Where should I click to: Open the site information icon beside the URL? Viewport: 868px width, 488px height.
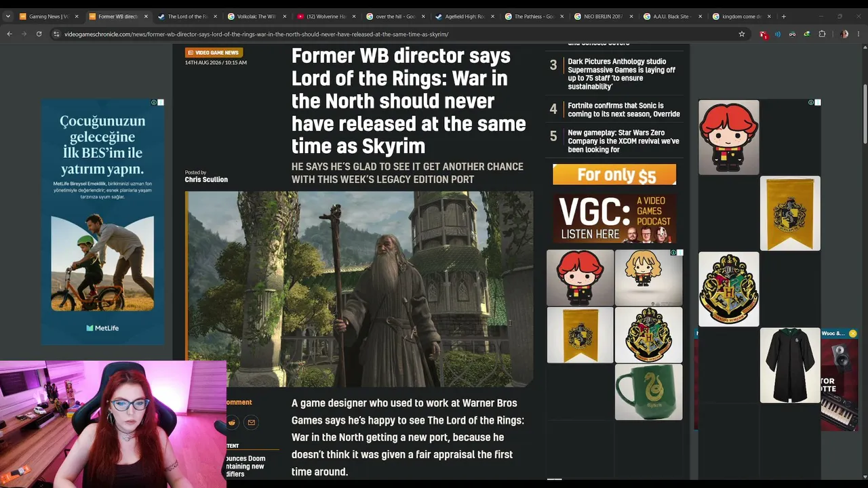56,34
